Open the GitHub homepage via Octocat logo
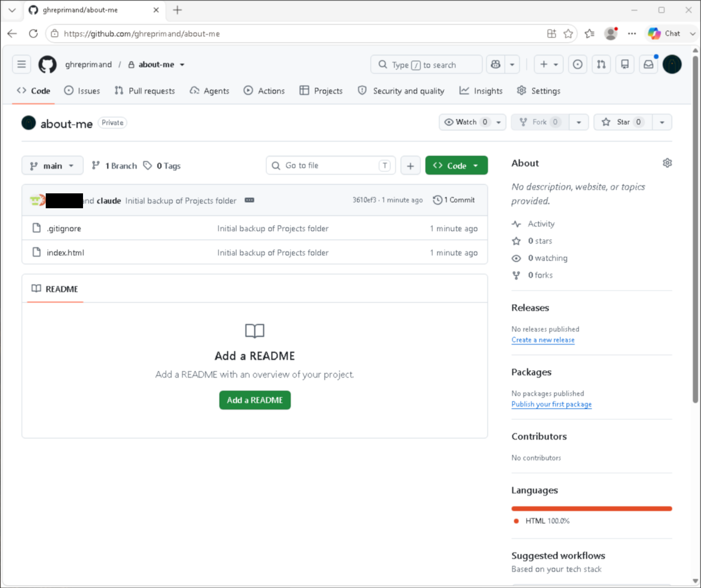 [48, 65]
